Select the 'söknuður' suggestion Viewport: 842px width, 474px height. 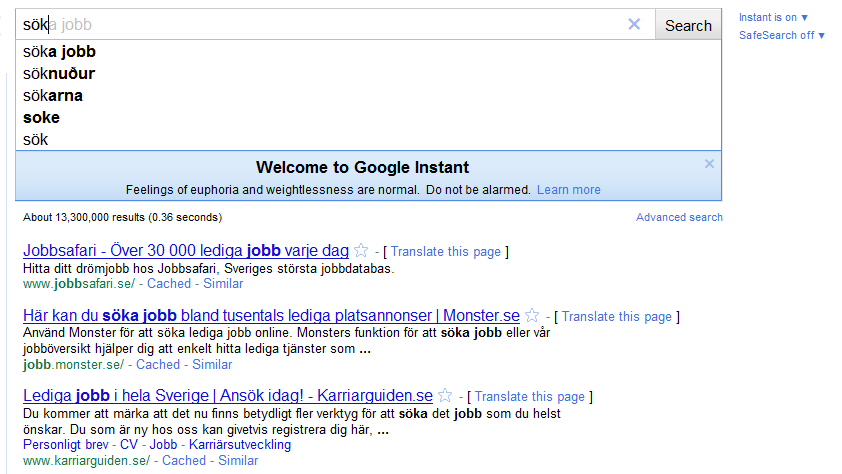(x=368, y=74)
